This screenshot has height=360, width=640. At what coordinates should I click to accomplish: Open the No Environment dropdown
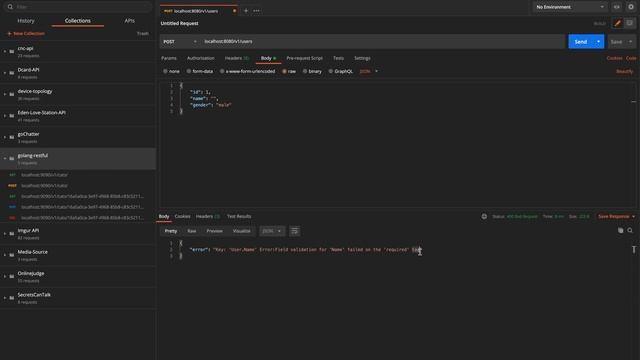[x=570, y=7]
